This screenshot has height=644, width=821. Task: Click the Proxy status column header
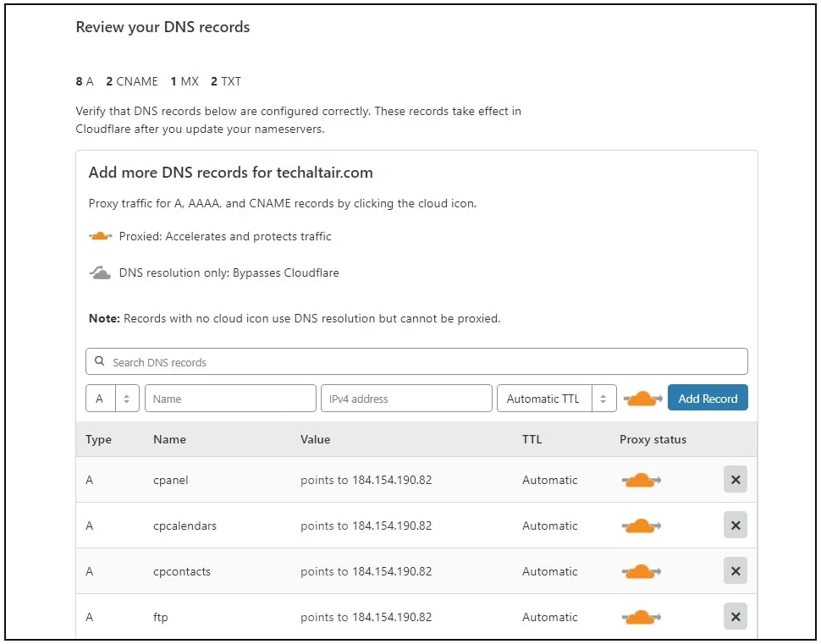[x=653, y=439]
